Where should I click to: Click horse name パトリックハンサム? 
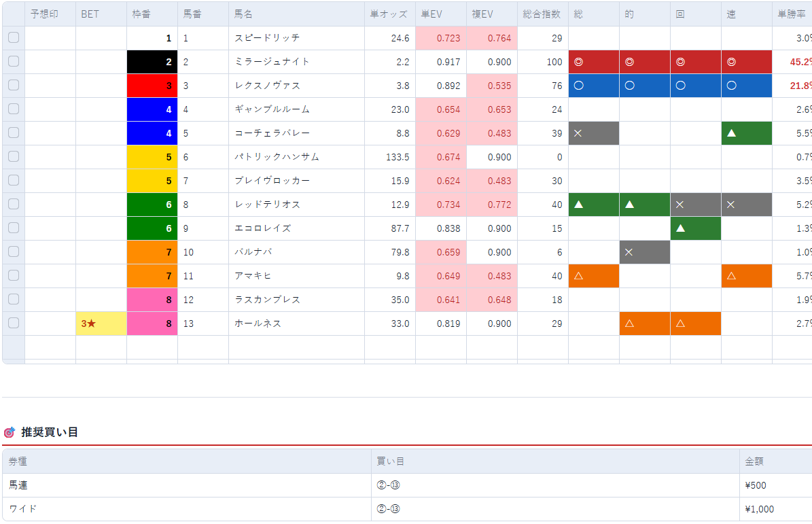point(277,157)
